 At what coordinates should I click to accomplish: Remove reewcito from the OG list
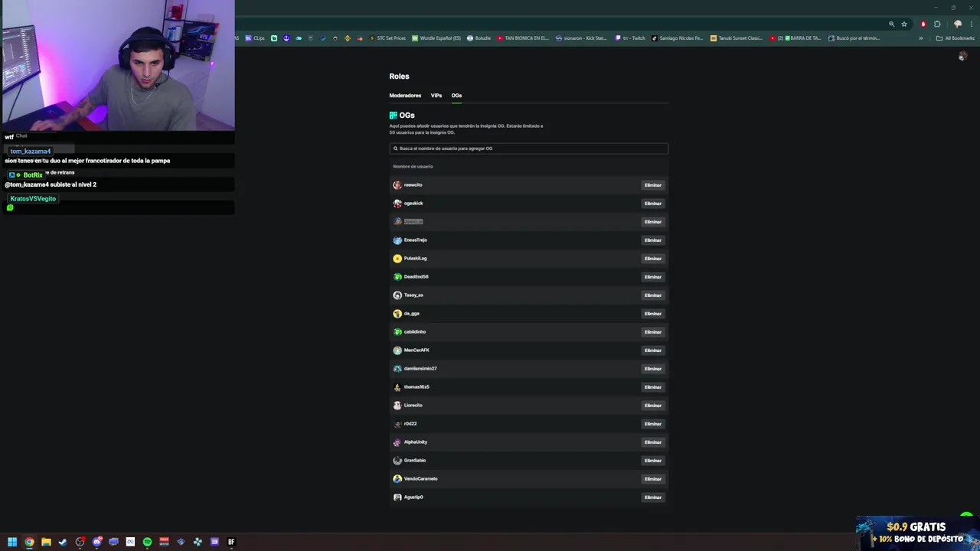[x=652, y=185]
